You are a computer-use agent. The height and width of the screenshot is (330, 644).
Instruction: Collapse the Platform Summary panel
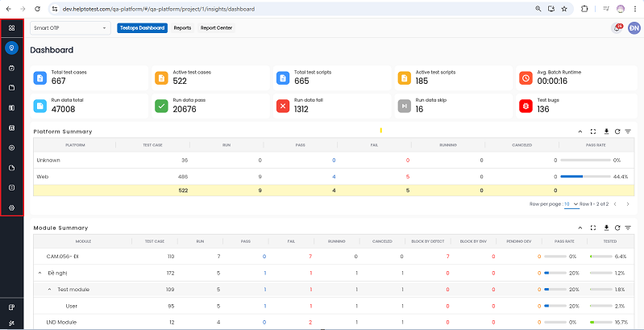(580, 131)
